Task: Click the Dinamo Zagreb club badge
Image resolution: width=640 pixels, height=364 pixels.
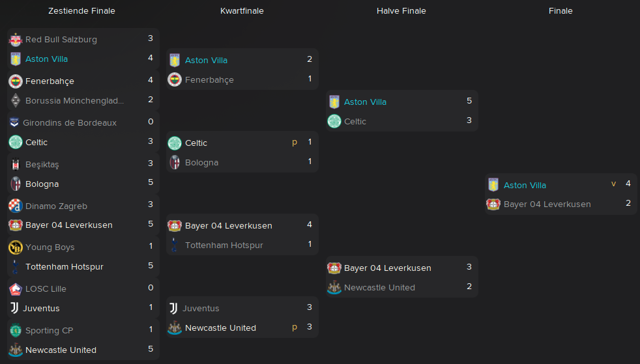Action: pos(16,206)
